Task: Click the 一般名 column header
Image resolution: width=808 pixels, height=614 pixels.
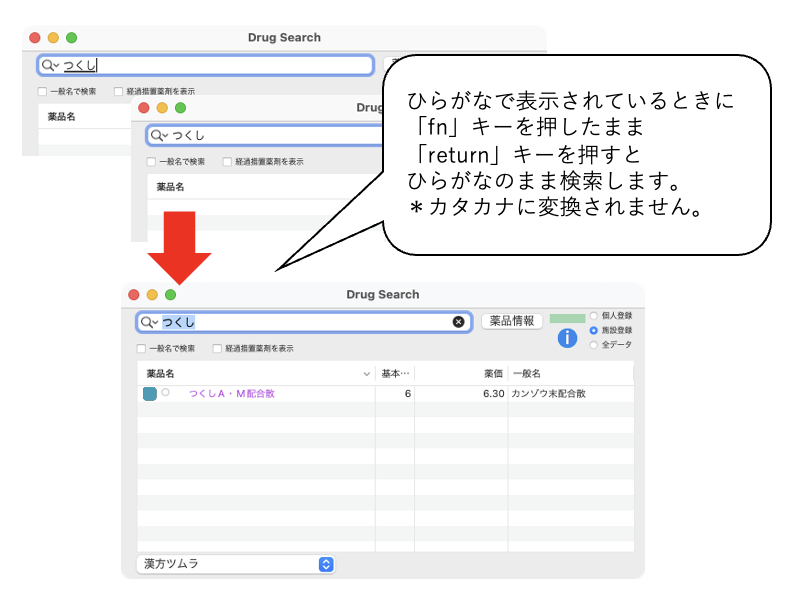Action: (570, 373)
